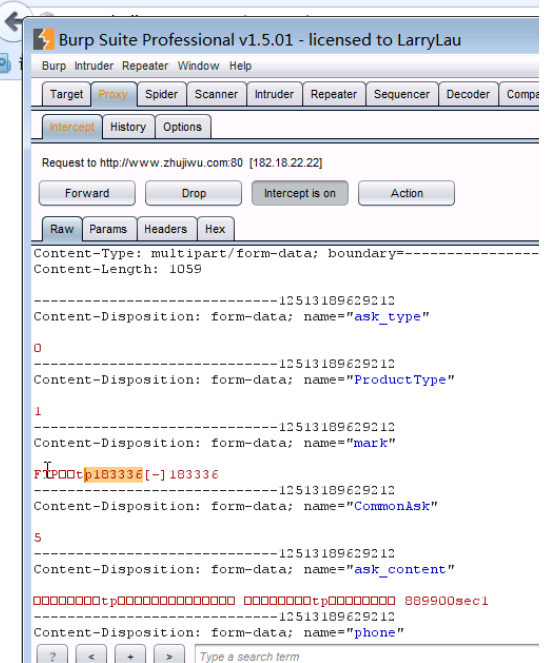Switch to the Params view tab
The image size is (558, 663).
tap(108, 229)
